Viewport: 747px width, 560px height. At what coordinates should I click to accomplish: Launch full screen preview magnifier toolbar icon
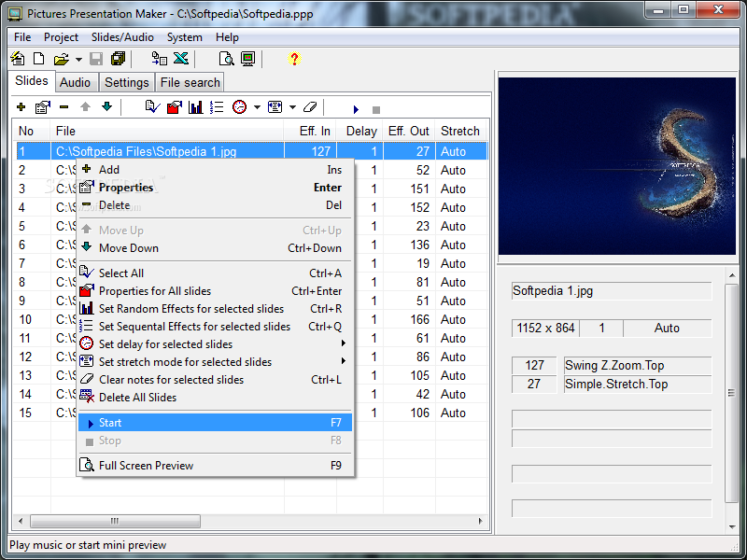(226, 59)
